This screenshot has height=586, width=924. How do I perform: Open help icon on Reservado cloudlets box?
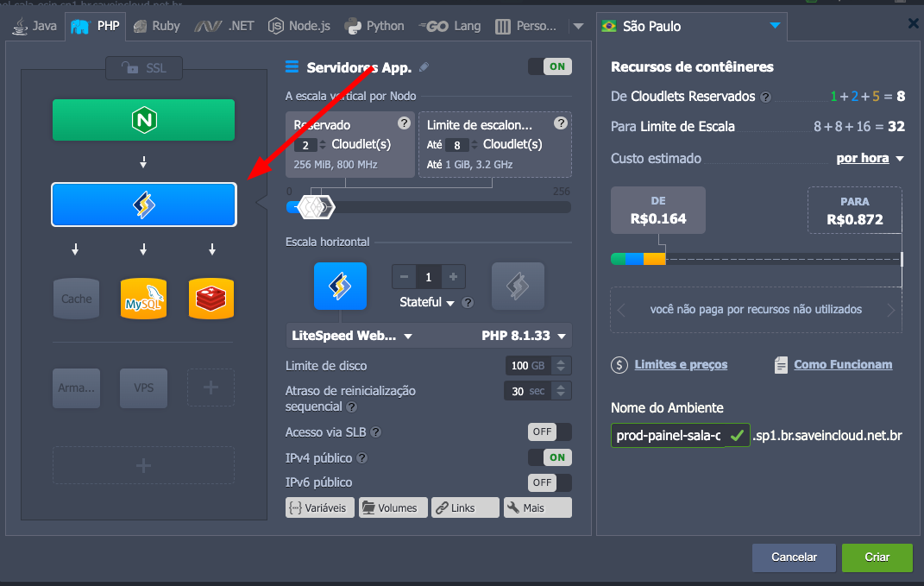pyautogui.click(x=404, y=123)
